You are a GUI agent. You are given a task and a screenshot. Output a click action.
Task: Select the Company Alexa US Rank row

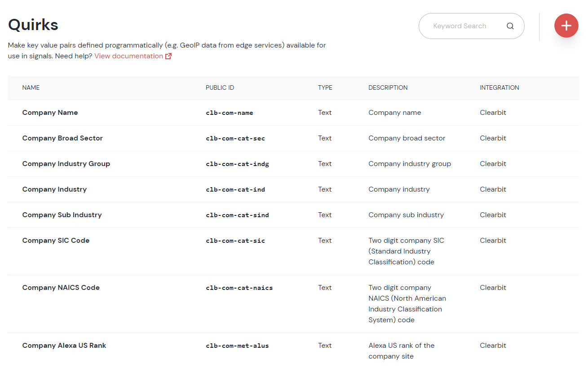click(x=64, y=346)
